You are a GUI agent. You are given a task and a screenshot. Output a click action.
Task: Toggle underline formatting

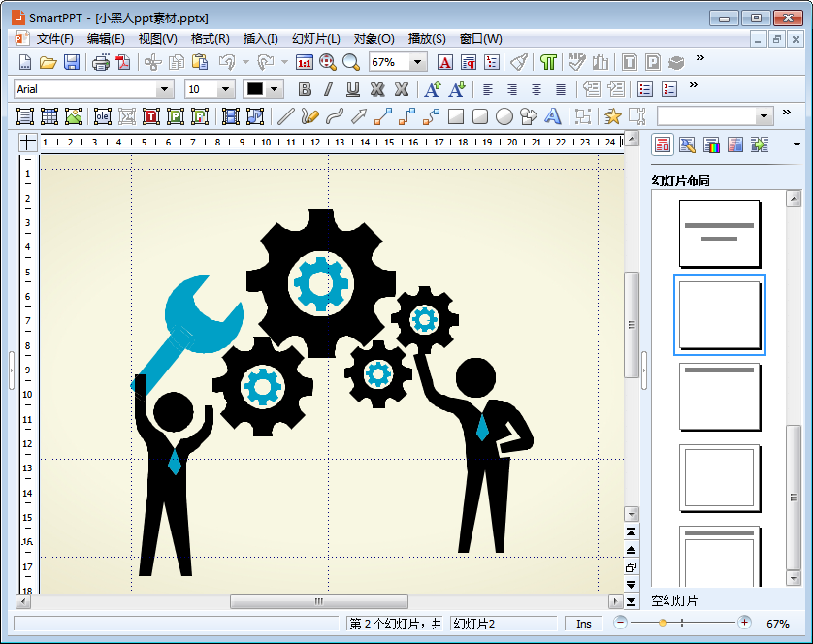pyautogui.click(x=353, y=89)
